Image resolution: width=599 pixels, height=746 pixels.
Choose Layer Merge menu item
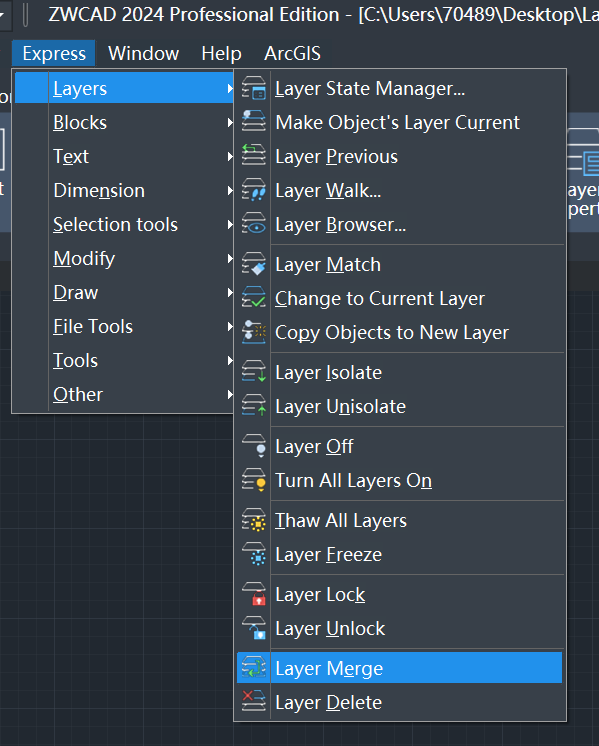point(400,668)
